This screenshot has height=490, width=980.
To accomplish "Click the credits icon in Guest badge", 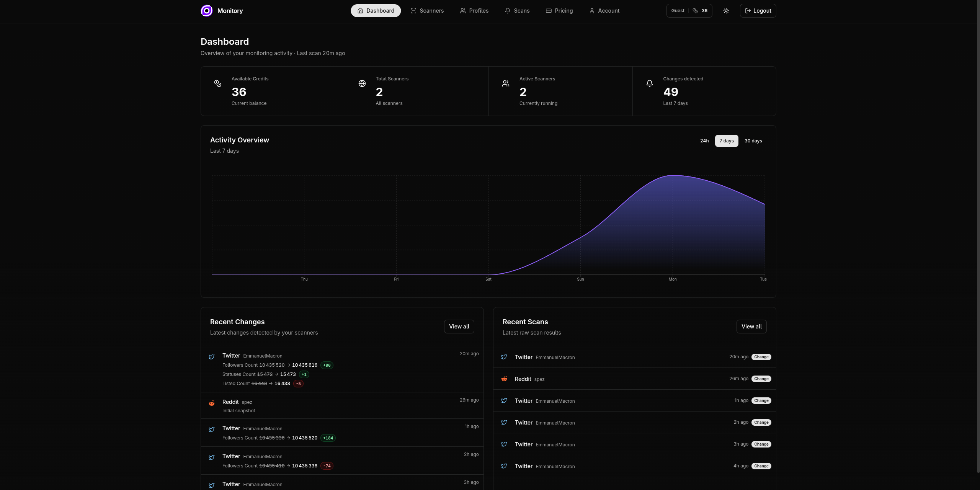I will (695, 11).
